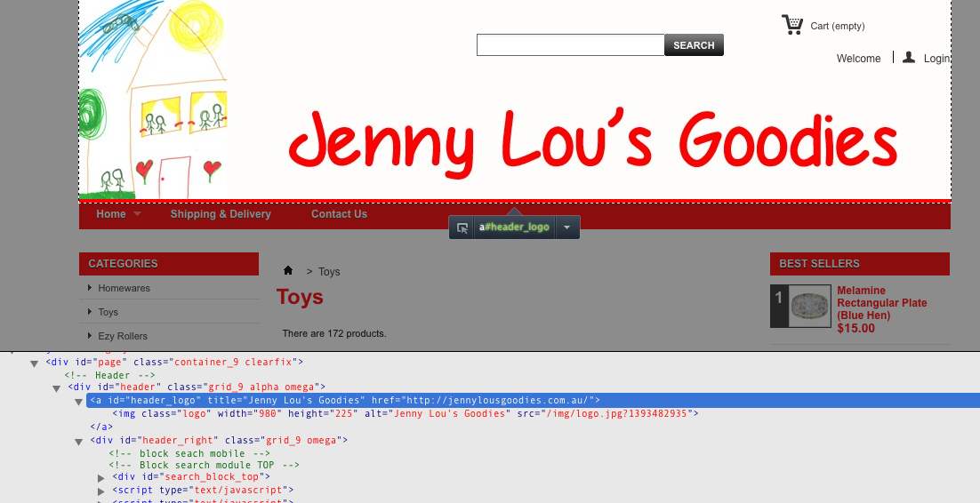980x503 pixels.
Task: Click the $15.00 price text
Action: coord(856,328)
